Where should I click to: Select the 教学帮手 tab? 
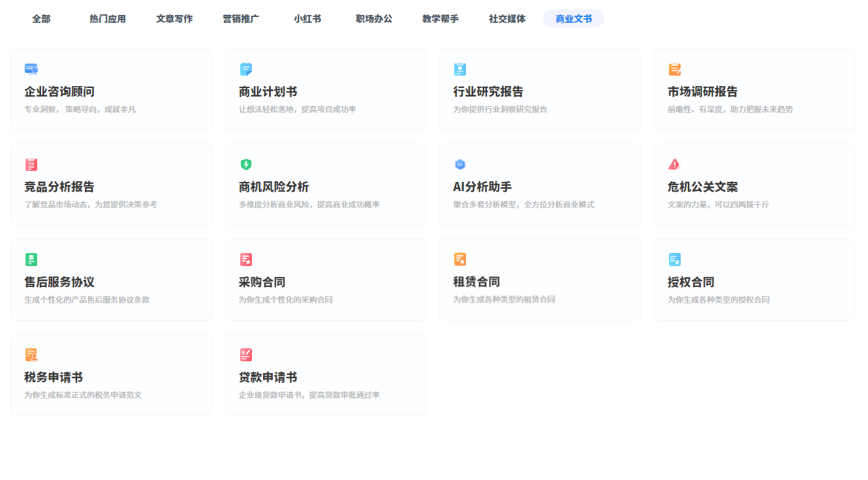tap(441, 19)
